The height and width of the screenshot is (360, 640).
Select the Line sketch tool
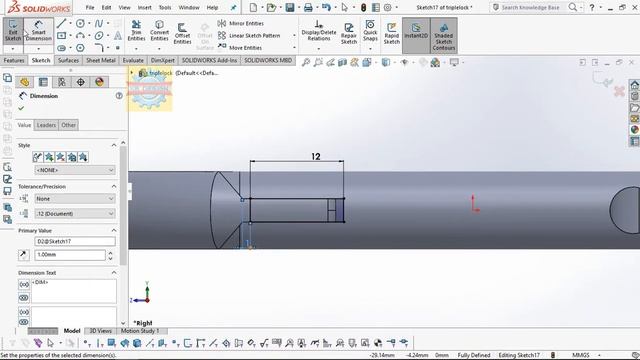[61, 23]
